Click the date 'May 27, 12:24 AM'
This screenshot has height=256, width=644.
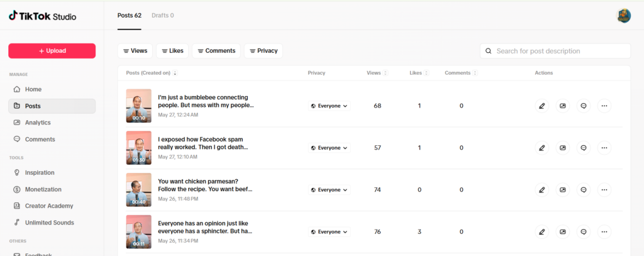[178, 115]
